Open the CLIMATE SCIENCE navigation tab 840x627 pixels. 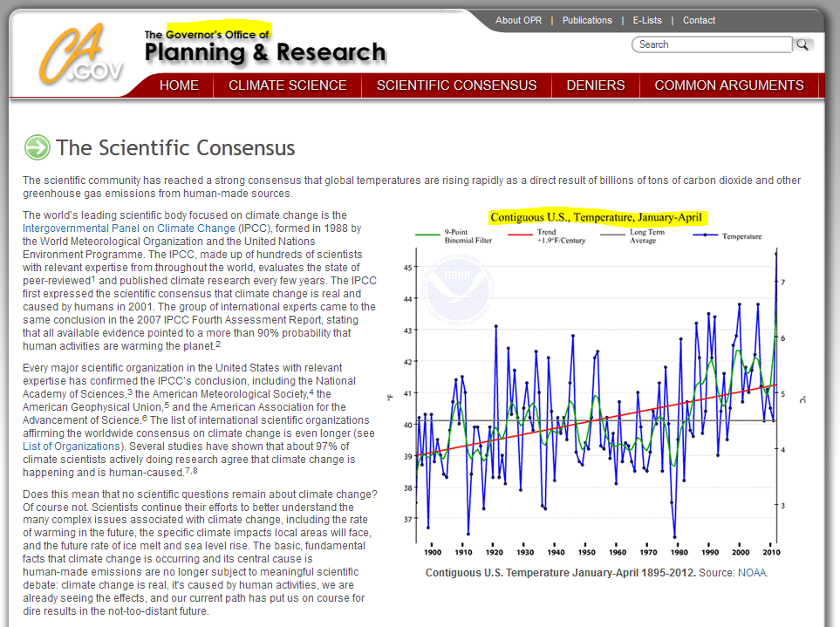tap(288, 85)
